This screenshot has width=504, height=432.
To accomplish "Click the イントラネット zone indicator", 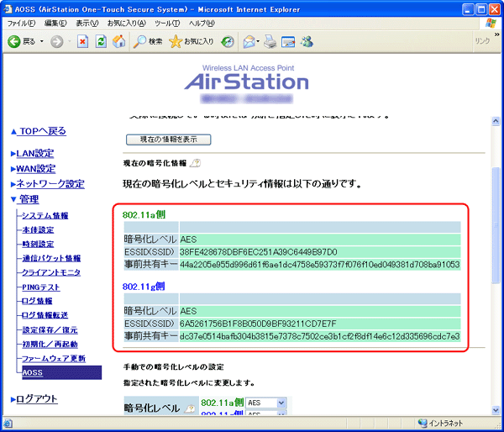I will click(439, 423).
